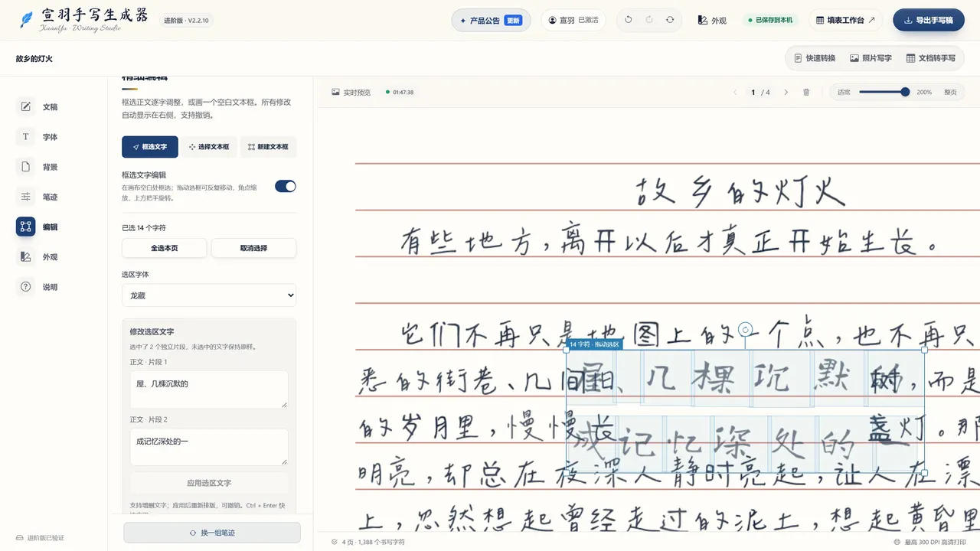Image resolution: width=980 pixels, height=551 pixels.
Task: Open the 填表工作台 link
Action: (845, 20)
